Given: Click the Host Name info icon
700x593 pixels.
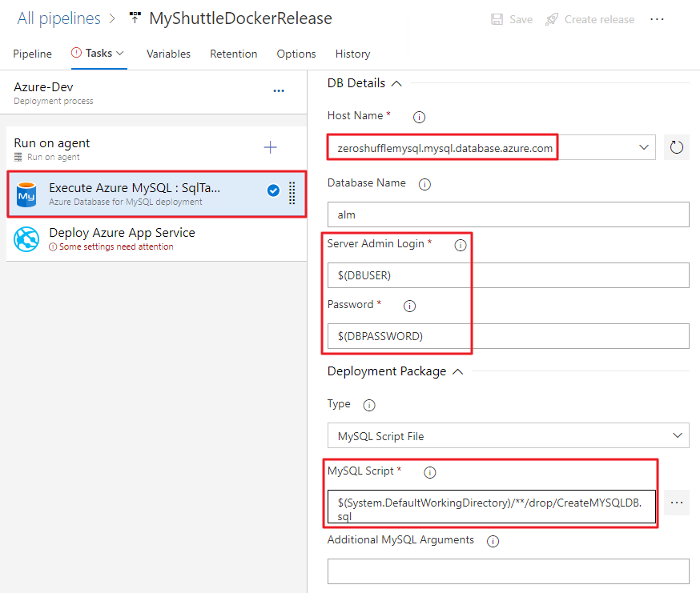Looking at the screenshot, I should tap(419, 118).
